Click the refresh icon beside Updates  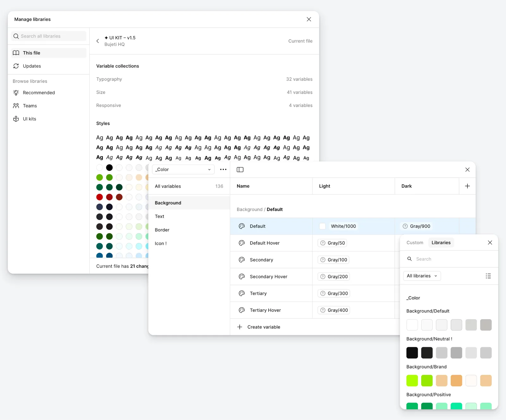coord(16,66)
